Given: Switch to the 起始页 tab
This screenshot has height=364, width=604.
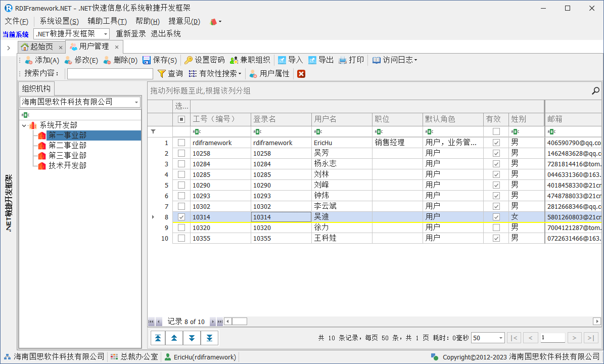Looking at the screenshot, I should click(41, 47).
